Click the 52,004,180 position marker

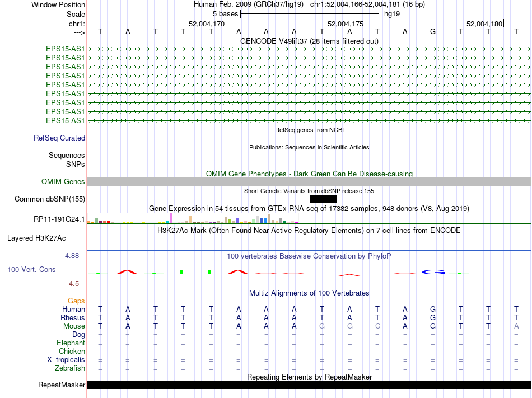[484, 24]
